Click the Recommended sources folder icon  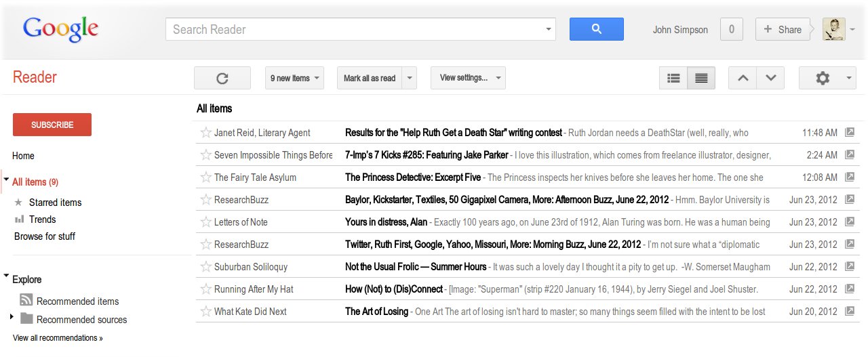click(26, 318)
